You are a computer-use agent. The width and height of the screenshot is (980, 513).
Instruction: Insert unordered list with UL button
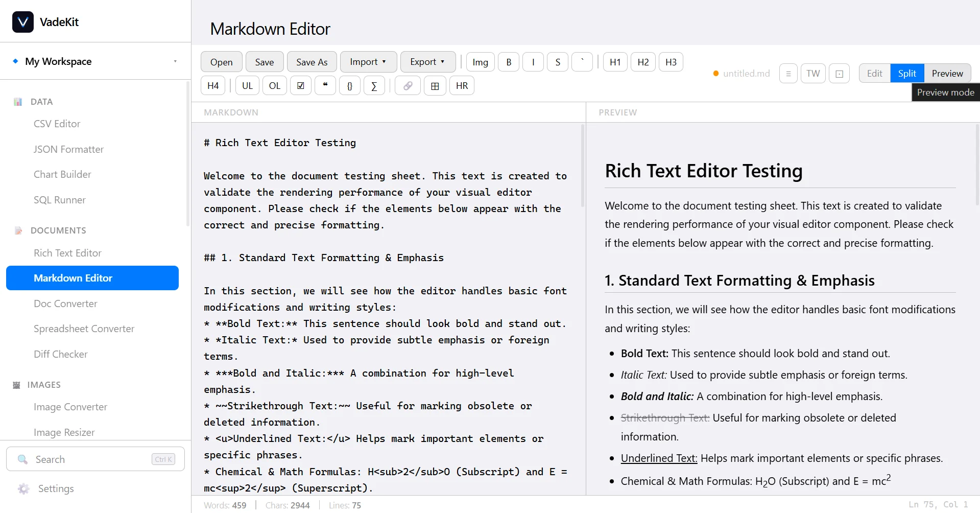247,85
